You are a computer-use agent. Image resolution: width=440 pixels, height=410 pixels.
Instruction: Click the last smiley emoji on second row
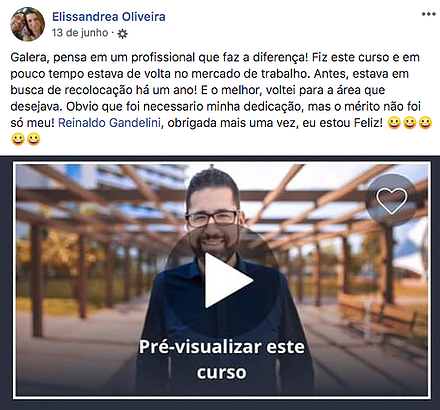34,139
